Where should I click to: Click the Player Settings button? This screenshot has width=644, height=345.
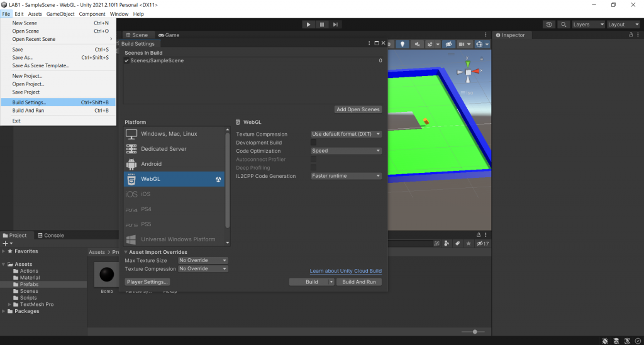click(147, 282)
